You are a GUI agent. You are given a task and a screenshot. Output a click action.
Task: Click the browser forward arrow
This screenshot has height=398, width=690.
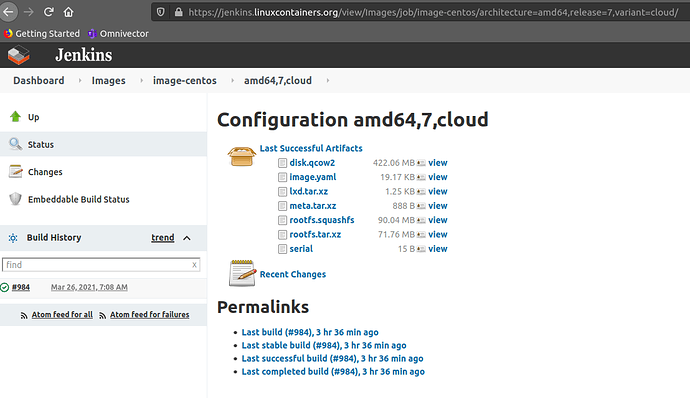(x=29, y=12)
